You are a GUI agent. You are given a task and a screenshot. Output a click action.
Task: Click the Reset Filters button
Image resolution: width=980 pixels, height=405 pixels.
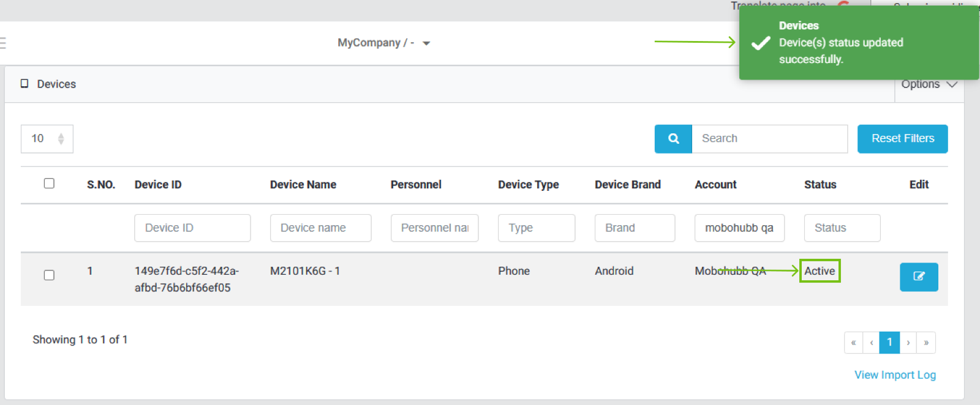pos(902,139)
